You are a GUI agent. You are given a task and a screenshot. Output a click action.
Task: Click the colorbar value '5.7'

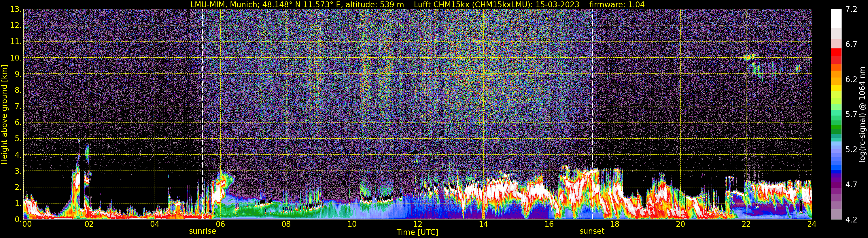851,115
